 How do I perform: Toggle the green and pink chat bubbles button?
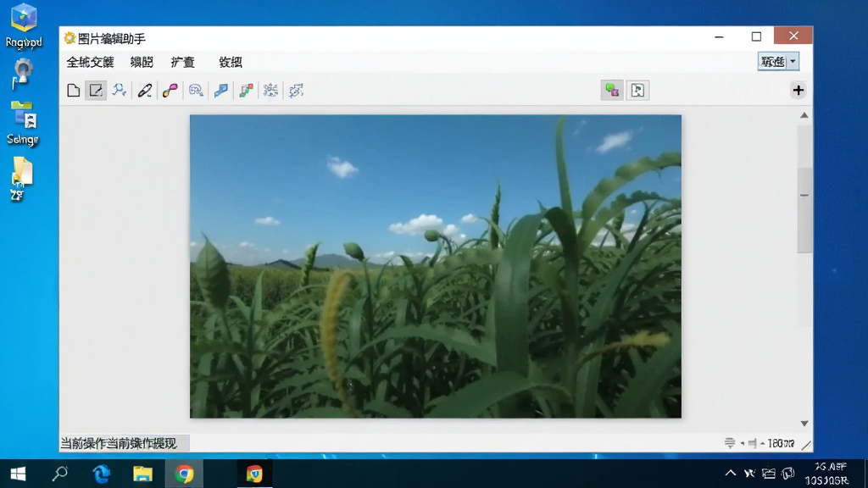612,90
